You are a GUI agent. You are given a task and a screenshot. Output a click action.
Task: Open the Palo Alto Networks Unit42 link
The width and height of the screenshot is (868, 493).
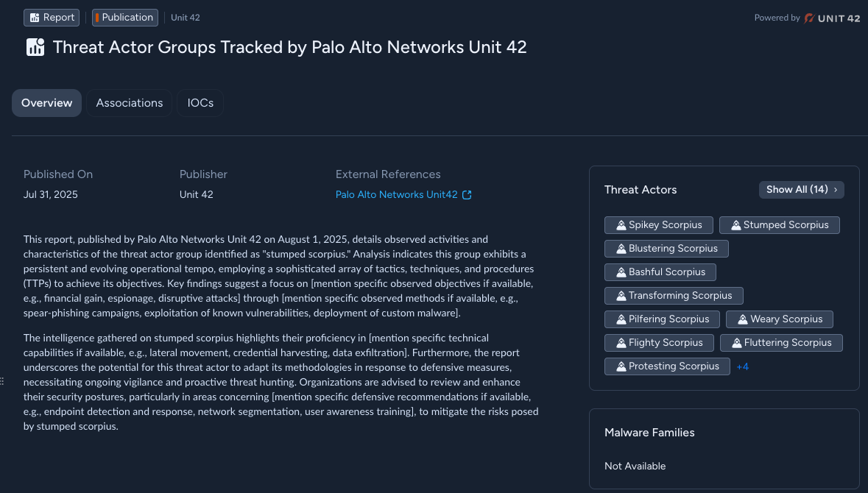click(x=396, y=195)
